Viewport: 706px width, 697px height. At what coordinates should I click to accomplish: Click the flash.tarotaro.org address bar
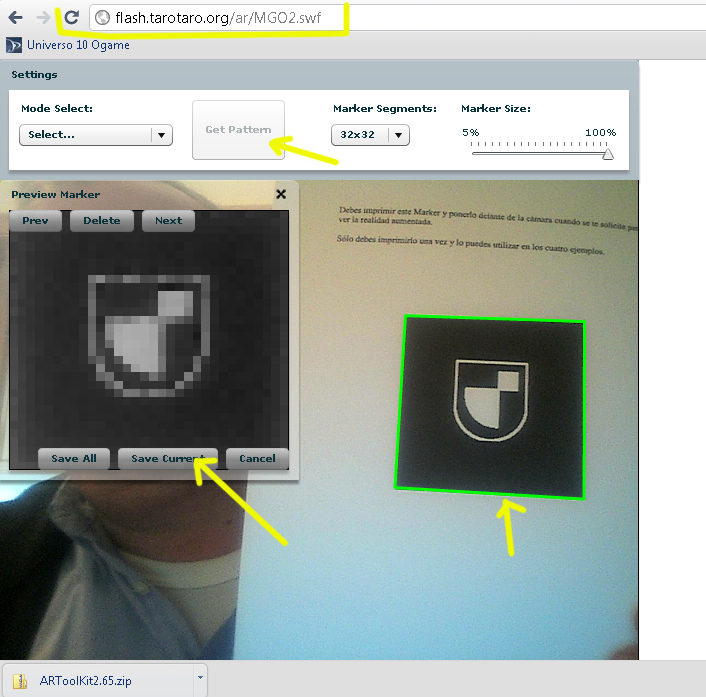pyautogui.click(x=396, y=18)
